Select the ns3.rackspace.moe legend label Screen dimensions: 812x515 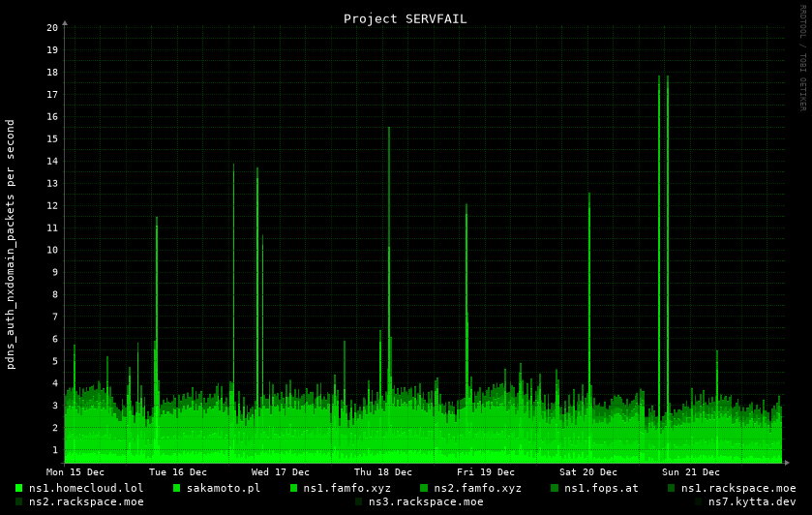coord(426,501)
